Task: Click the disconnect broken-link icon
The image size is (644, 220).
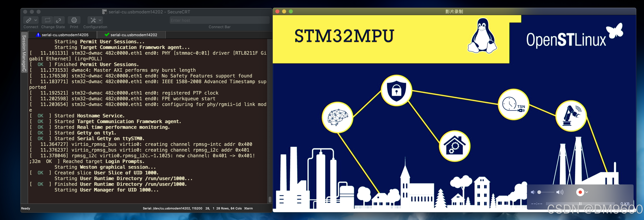Action: point(59,20)
